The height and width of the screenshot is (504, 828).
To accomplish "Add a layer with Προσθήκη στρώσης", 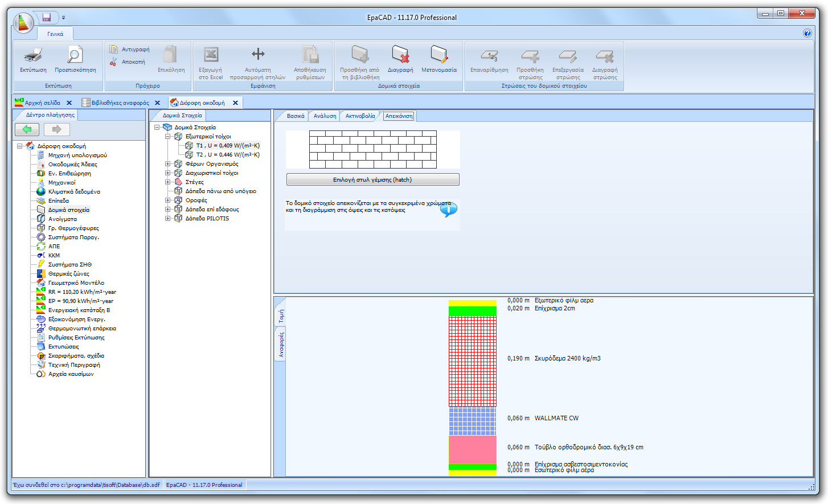I will [530, 57].
